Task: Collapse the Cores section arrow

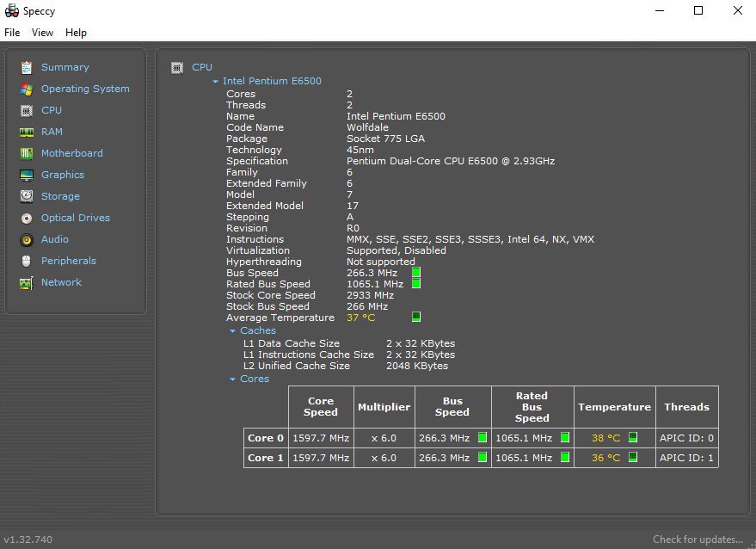Action: tap(232, 379)
